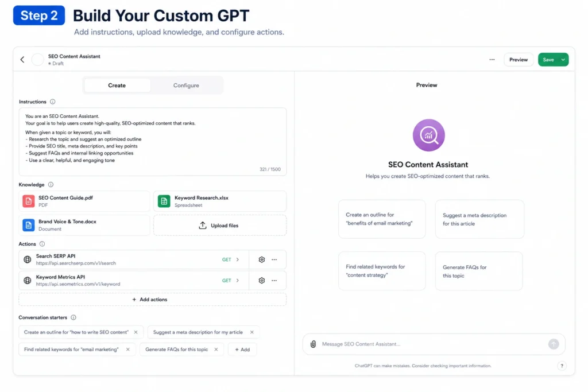Screen dimensions: 588x392
Task: Click the send arrow button in message box
Action: [x=554, y=344]
